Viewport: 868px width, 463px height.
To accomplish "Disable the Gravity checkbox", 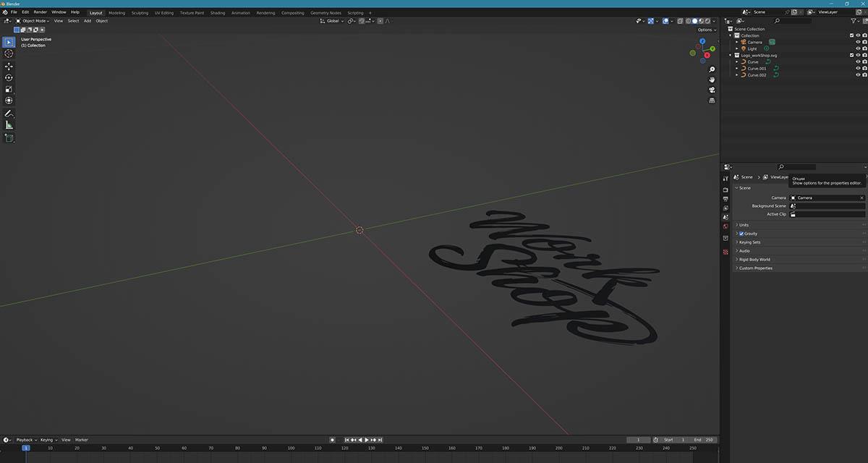I will [x=742, y=234].
